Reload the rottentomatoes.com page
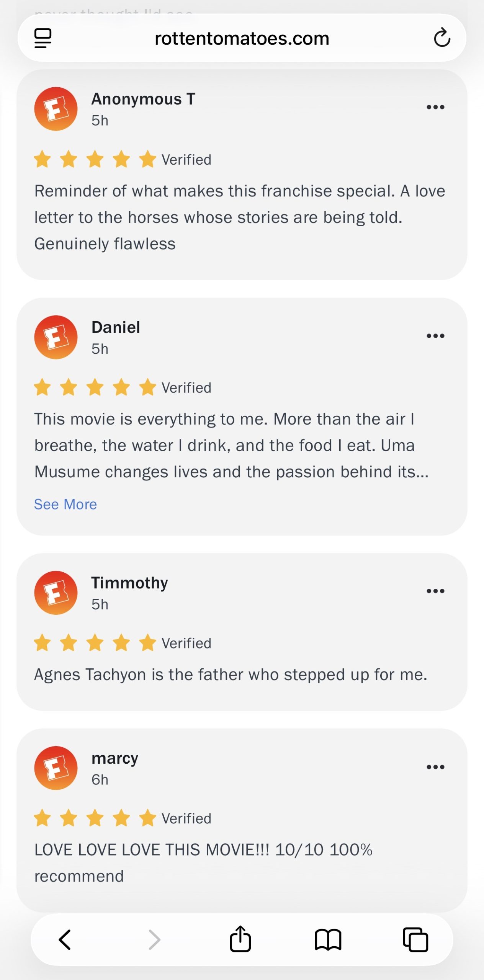This screenshot has width=484, height=980. (x=442, y=38)
